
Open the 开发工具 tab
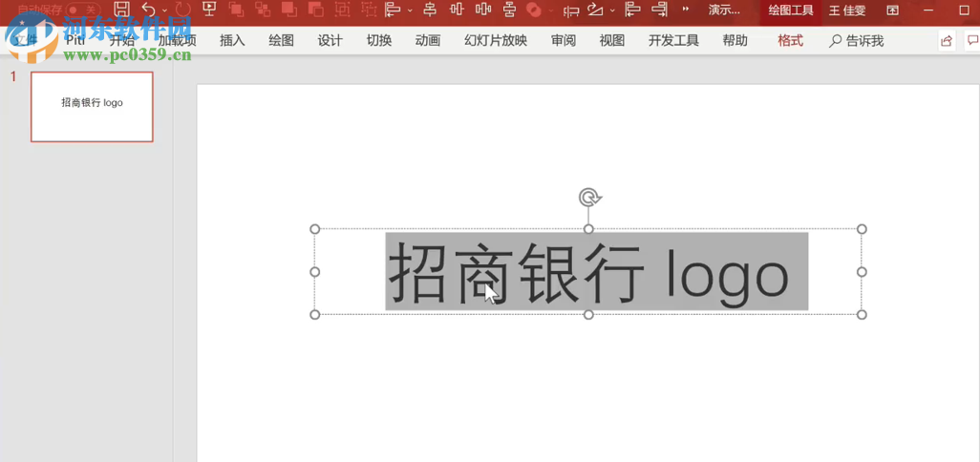pos(673,41)
